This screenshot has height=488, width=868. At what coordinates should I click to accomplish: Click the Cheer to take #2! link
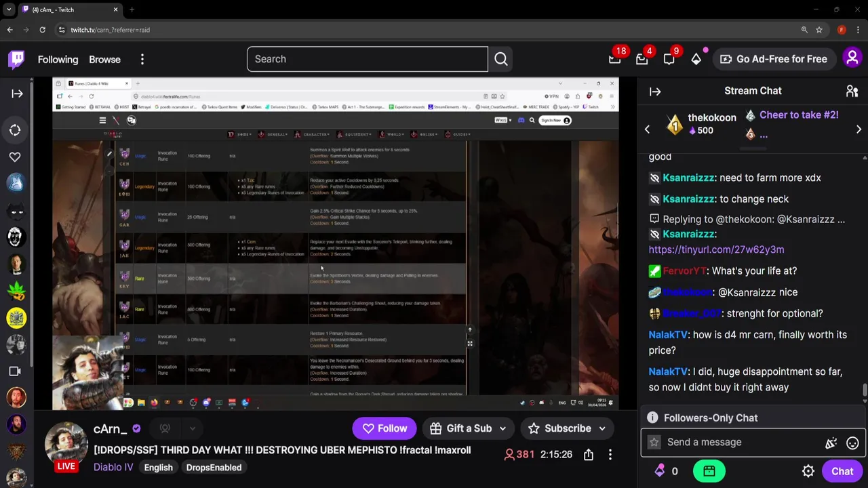tap(799, 115)
